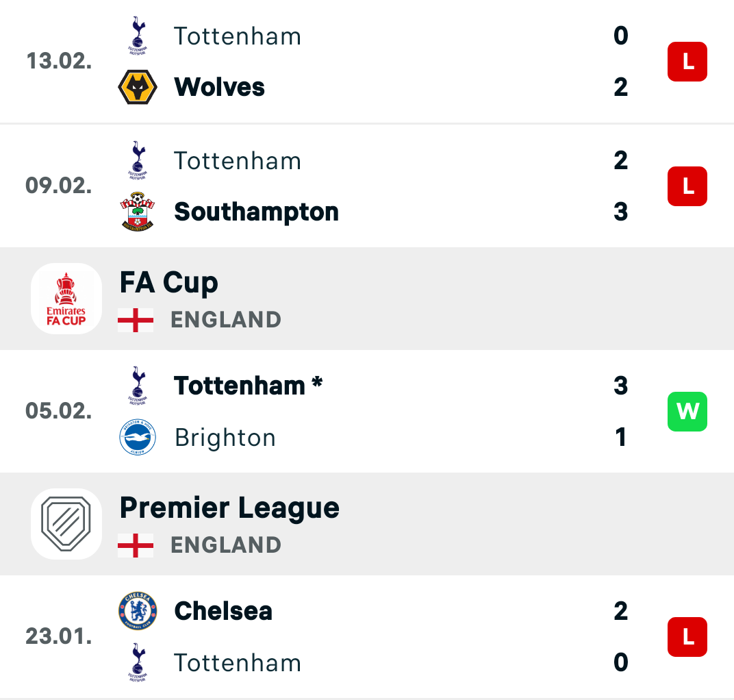
Task: Click the Brighton club crest
Action: pos(138,437)
